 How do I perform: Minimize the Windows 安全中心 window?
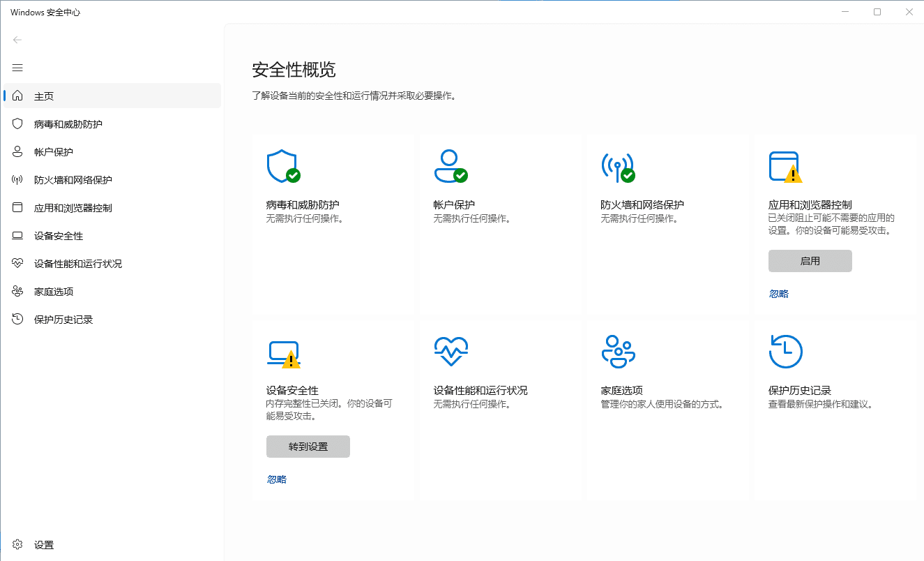point(845,12)
